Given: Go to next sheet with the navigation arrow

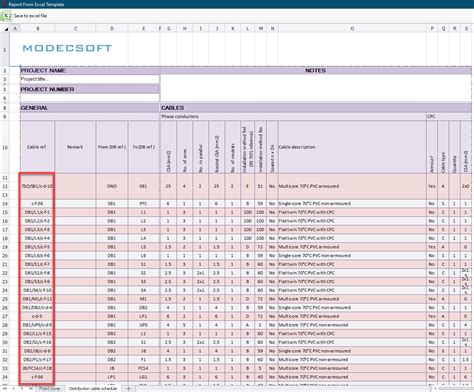Looking at the screenshot, I should [23, 389].
